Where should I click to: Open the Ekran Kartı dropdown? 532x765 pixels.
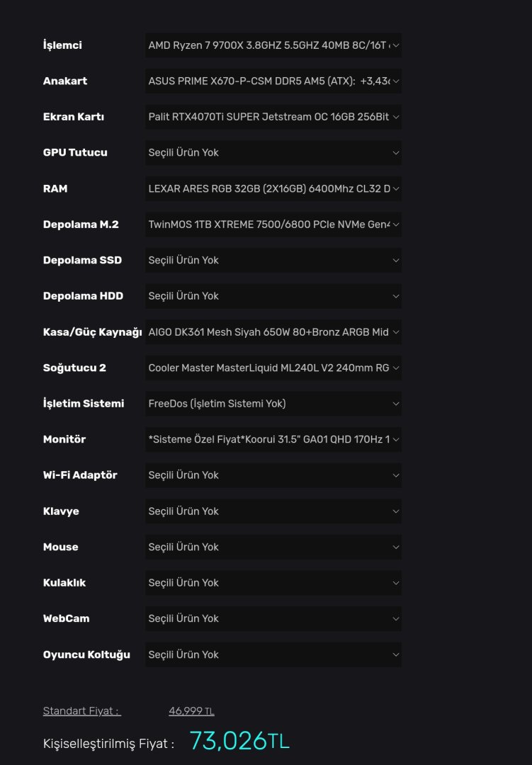[273, 117]
